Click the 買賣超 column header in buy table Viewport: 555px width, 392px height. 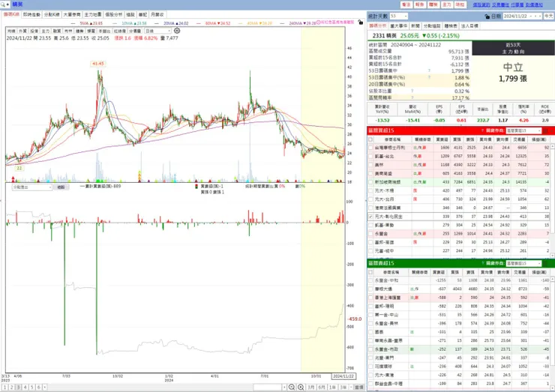(x=442, y=139)
